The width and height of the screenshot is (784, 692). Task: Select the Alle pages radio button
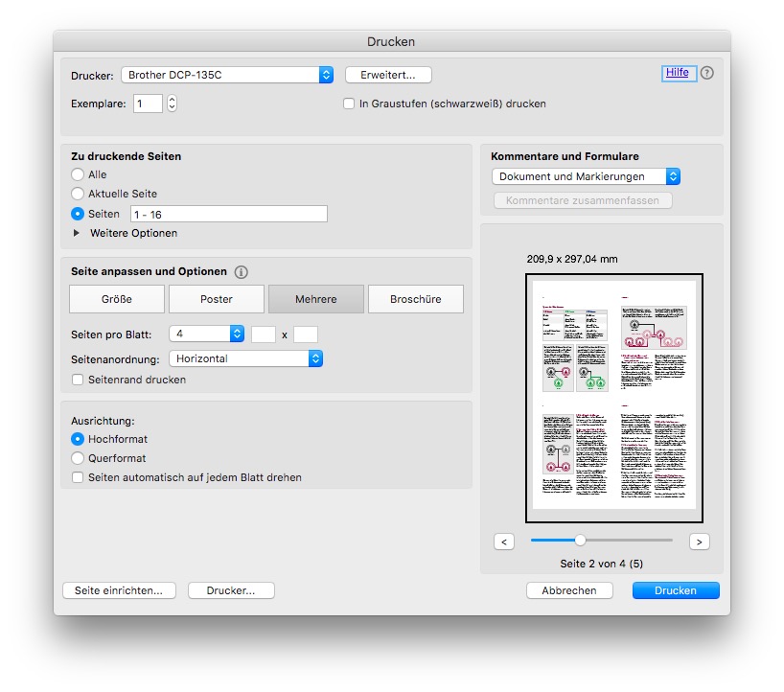click(76, 174)
